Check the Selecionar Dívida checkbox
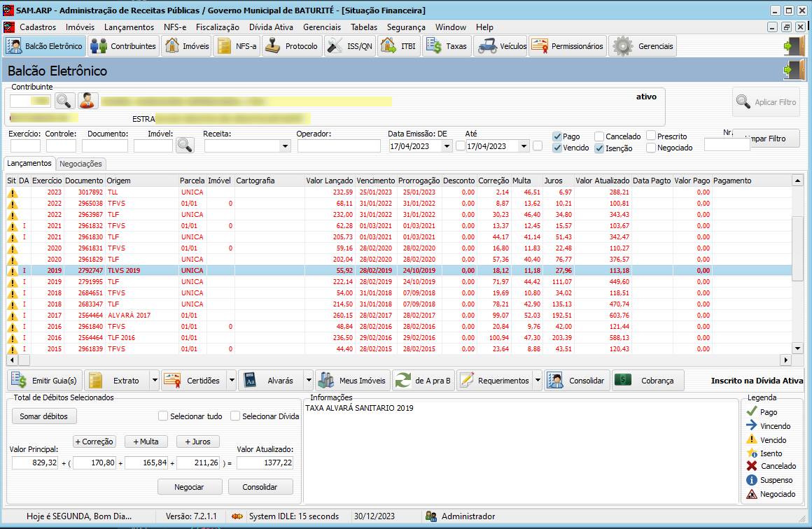Screen dimensions: 812x529 pos(235,416)
